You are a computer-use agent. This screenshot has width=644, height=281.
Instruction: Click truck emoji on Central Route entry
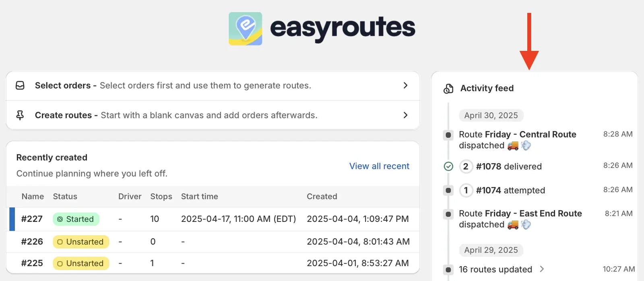coord(513,146)
